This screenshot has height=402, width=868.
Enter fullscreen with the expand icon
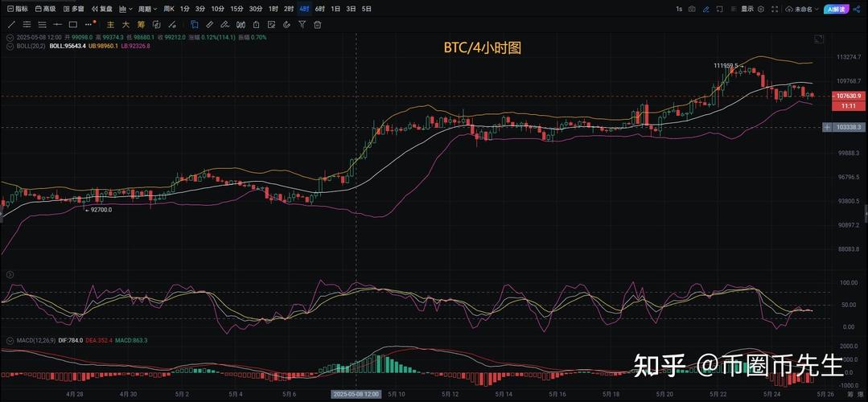774,9
